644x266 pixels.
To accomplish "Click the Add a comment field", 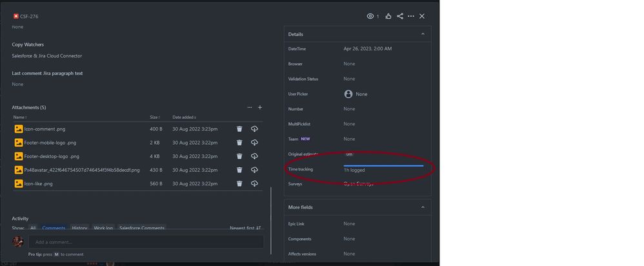I will [x=146, y=241].
